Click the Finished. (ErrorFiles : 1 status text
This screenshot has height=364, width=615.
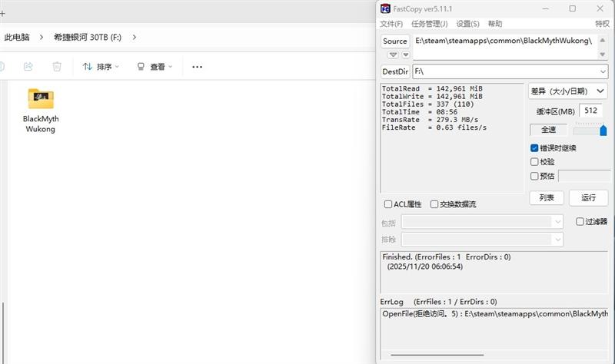pyautogui.click(x=447, y=257)
